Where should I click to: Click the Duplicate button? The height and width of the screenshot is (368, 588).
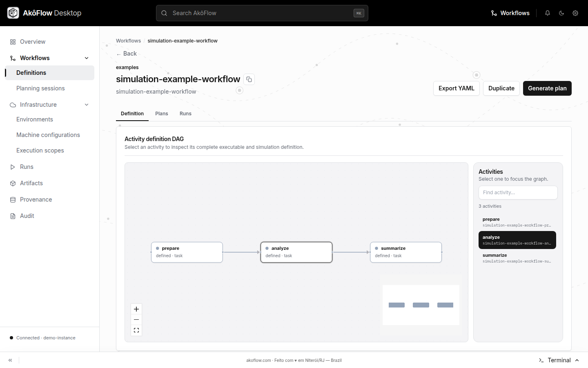tap(501, 88)
